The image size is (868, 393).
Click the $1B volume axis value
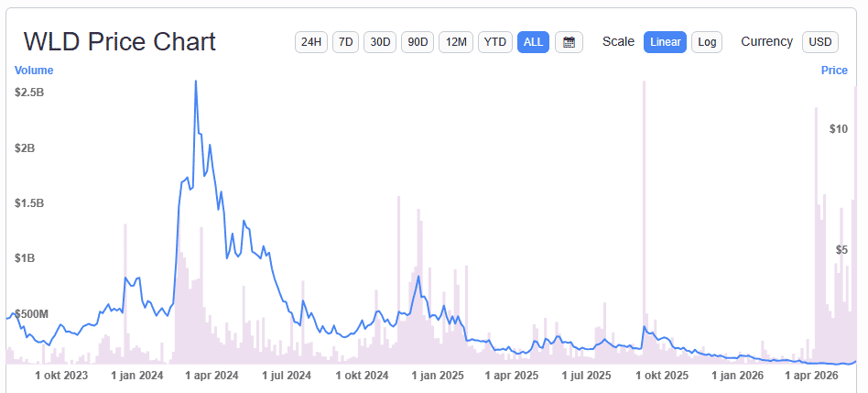coord(26,258)
